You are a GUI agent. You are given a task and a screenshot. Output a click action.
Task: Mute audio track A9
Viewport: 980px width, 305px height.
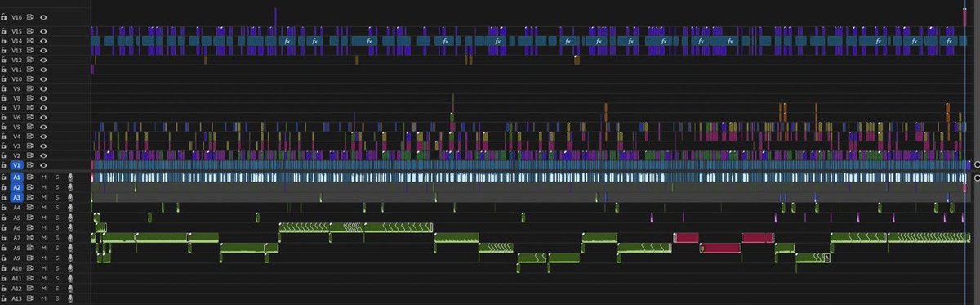(x=43, y=258)
